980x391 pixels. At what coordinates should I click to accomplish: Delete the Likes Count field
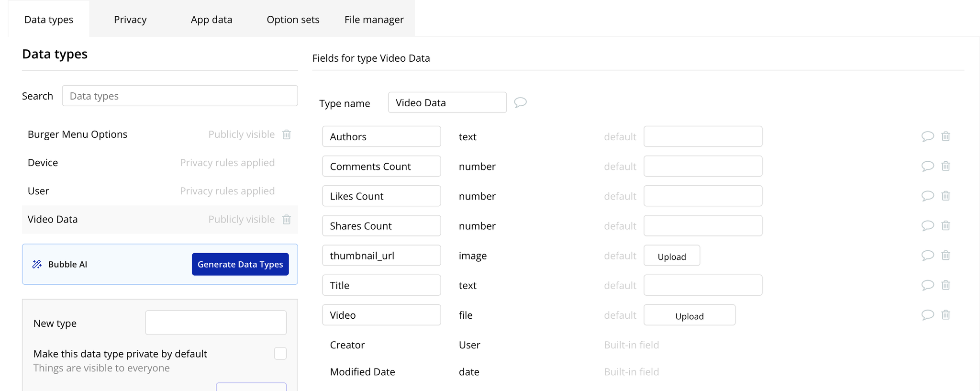[946, 196]
